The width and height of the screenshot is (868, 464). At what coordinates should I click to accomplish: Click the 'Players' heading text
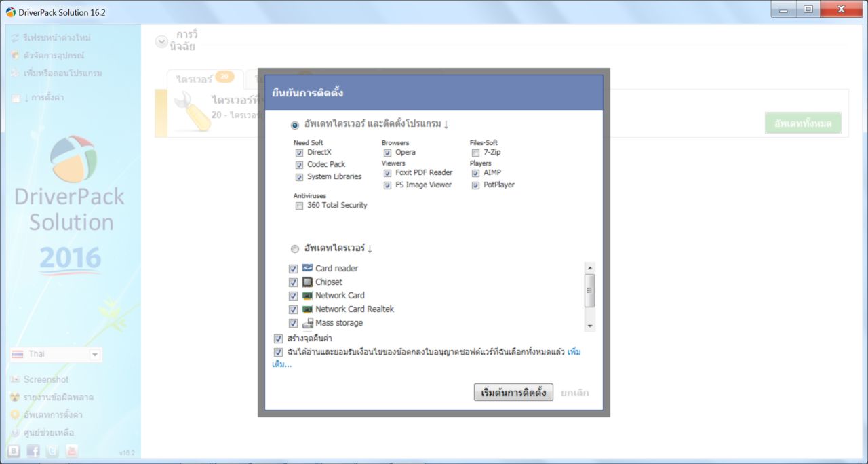click(x=481, y=163)
